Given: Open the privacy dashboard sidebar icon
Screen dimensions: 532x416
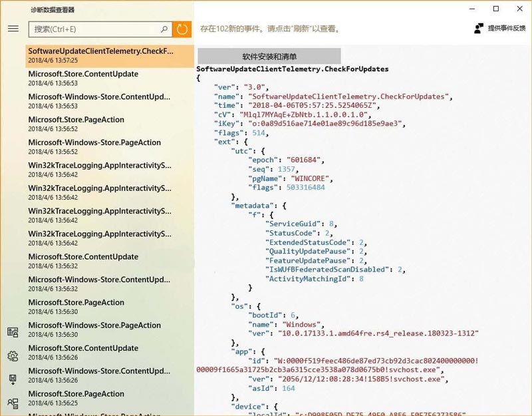Looking at the screenshot, I should point(13,333).
